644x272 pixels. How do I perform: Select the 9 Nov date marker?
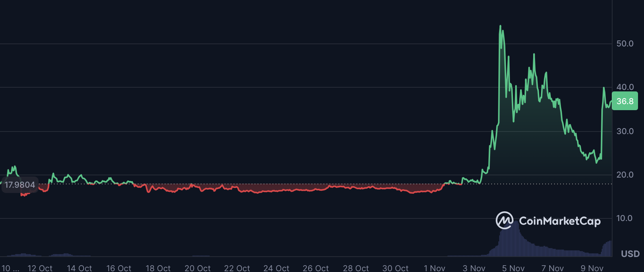point(592,268)
